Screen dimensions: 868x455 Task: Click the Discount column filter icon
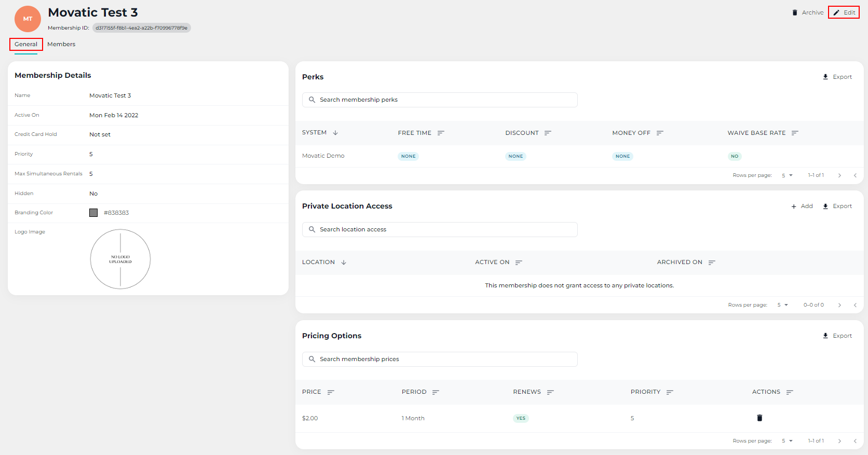coord(548,133)
